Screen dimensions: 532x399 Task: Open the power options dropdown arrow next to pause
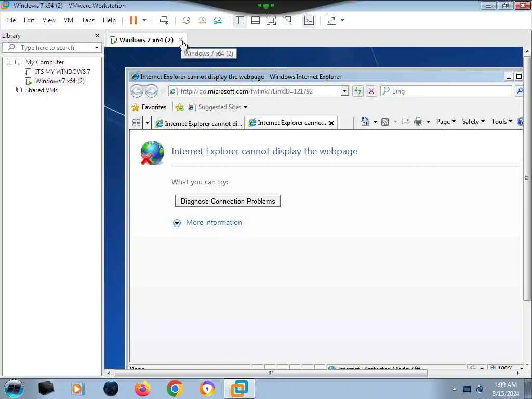144,20
